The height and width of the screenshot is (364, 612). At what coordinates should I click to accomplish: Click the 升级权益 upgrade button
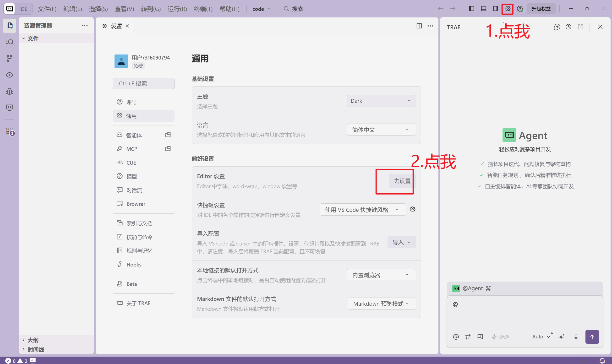(541, 9)
